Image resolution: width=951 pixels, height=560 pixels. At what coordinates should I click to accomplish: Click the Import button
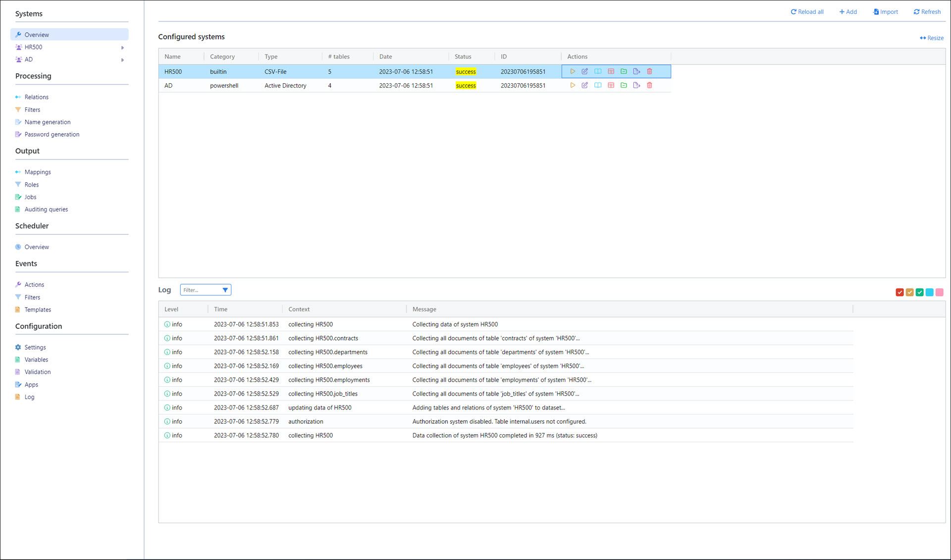point(885,12)
